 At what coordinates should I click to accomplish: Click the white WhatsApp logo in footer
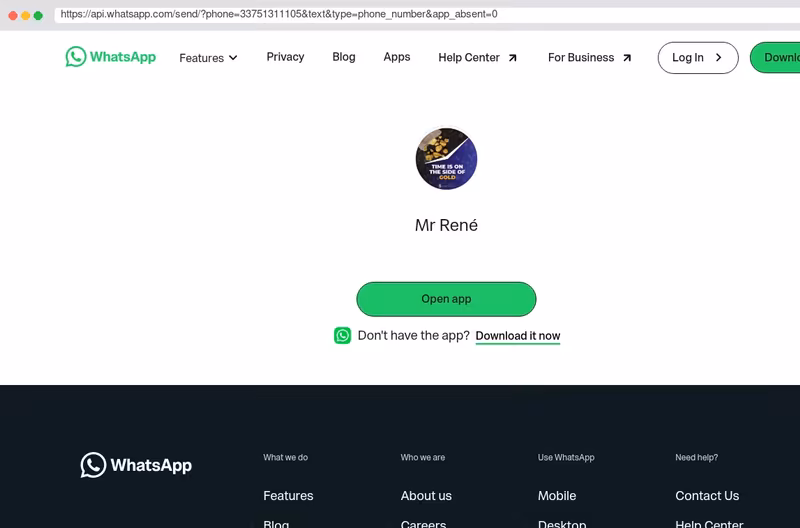pos(136,465)
